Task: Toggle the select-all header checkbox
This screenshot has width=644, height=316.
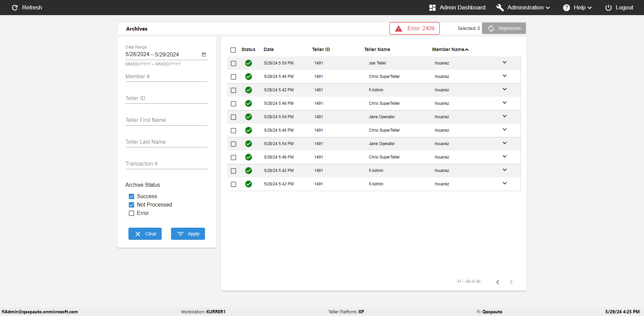Action: pos(233,50)
